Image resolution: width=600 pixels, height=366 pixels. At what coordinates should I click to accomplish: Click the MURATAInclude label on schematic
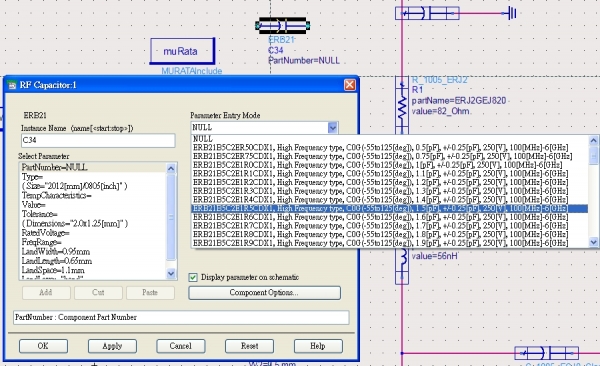(x=192, y=71)
